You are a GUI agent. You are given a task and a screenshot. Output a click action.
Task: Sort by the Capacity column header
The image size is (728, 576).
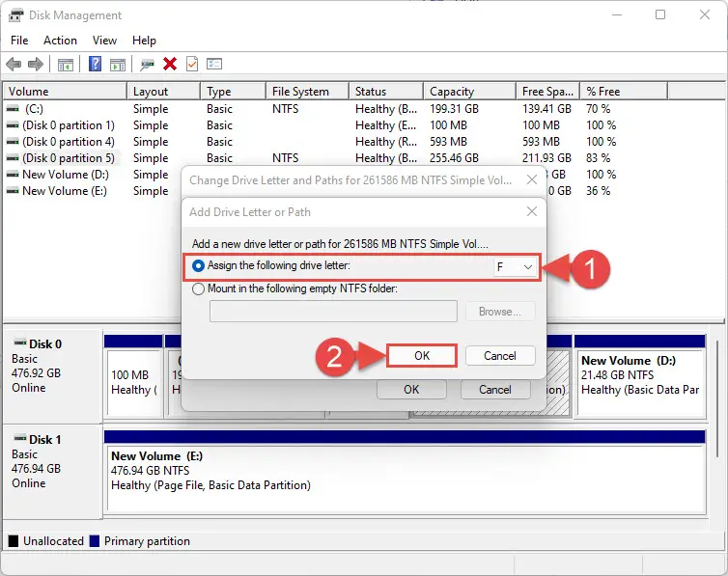(x=470, y=92)
